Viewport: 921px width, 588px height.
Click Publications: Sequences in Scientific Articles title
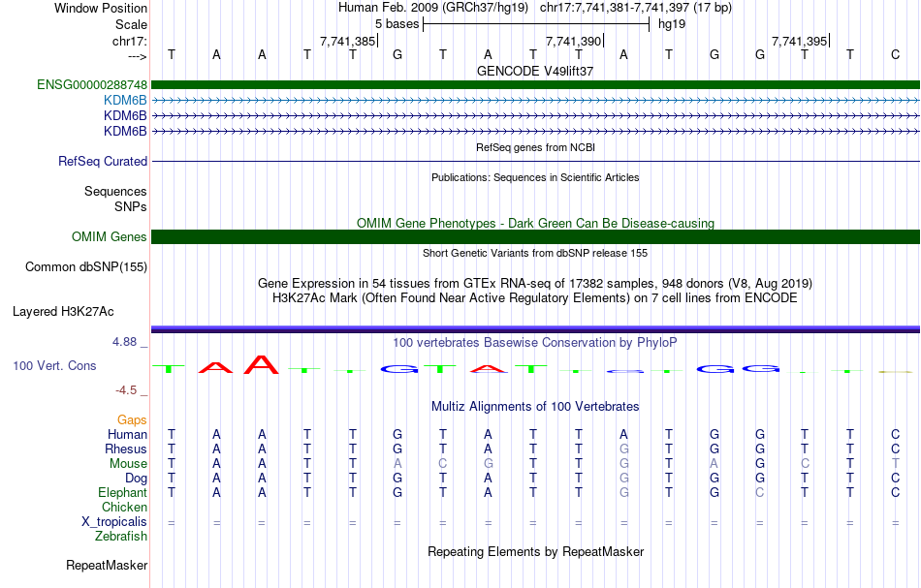[535, 177]
